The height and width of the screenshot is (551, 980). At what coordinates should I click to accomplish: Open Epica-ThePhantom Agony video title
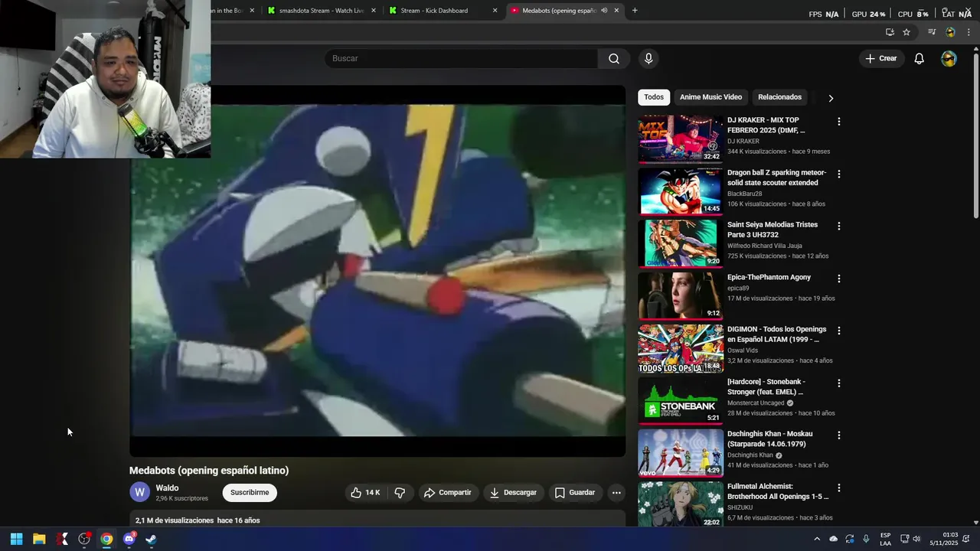click(769, 278)
